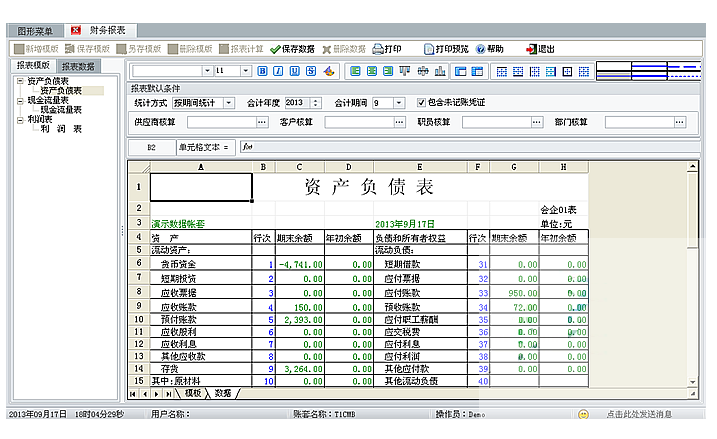Click 报表计算 toolbar item
The height and width of the screenshot is (439, 717).
click(241, 49)
